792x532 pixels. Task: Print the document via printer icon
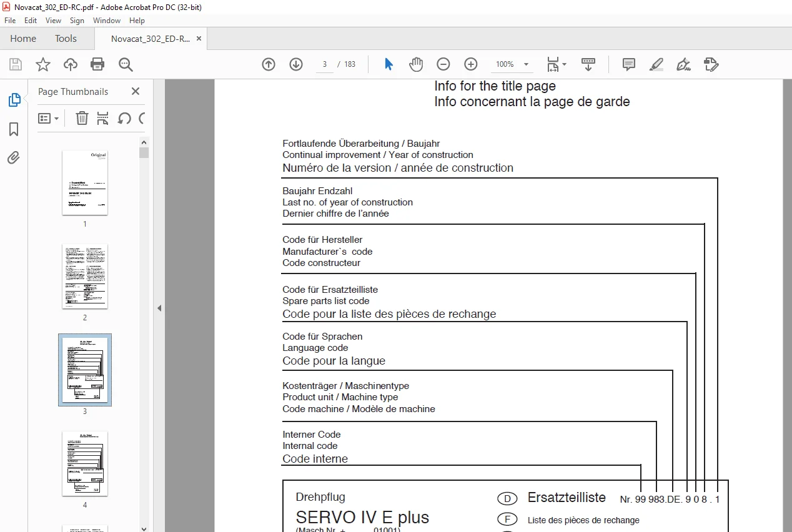click(97, 64)
